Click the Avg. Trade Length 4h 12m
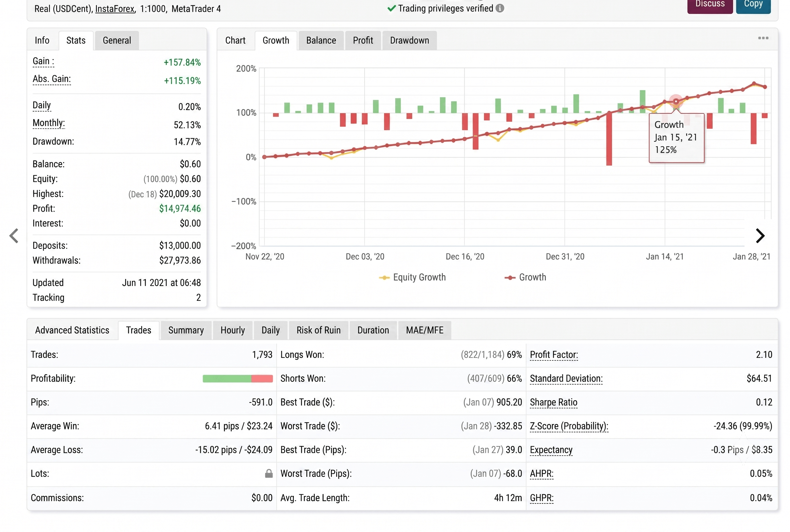The width and height of the screenshot is (790, 532). click(508, 498)
